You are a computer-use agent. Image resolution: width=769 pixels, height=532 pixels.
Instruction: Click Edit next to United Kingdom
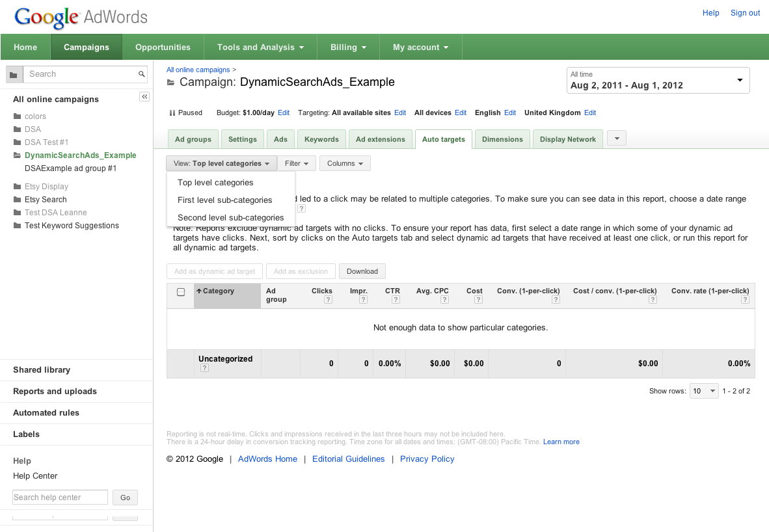click(590, 113)
